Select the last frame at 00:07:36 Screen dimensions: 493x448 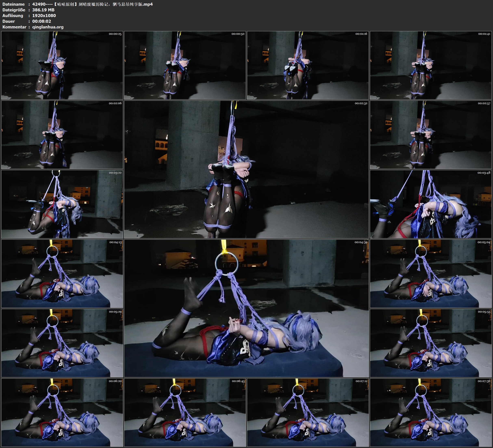(x=431, y=412)
